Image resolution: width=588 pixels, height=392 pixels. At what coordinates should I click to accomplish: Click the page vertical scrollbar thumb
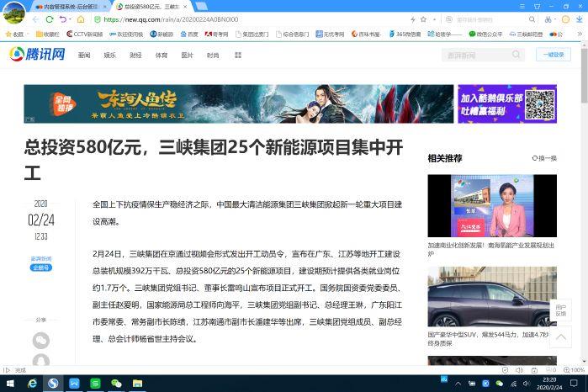584,74
